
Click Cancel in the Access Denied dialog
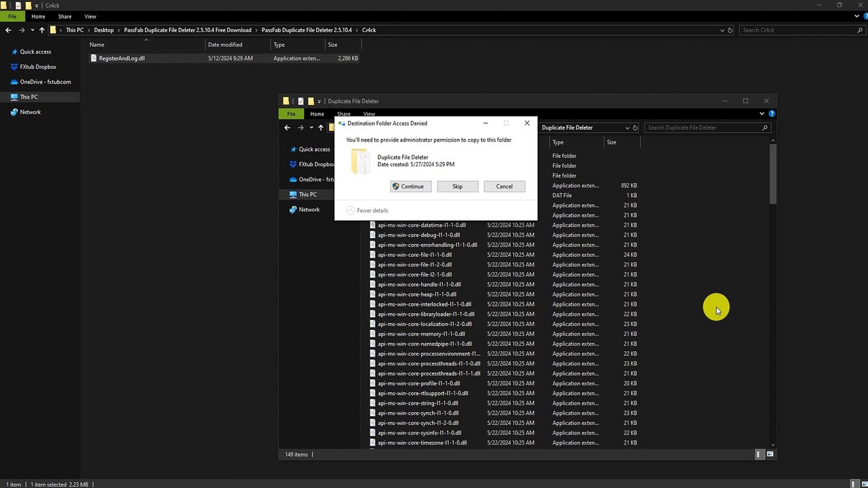pos(505,186)
